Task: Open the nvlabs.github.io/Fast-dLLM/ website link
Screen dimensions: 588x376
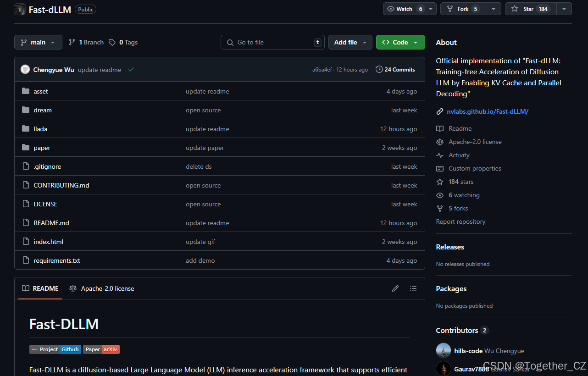Action: [488, 111]
